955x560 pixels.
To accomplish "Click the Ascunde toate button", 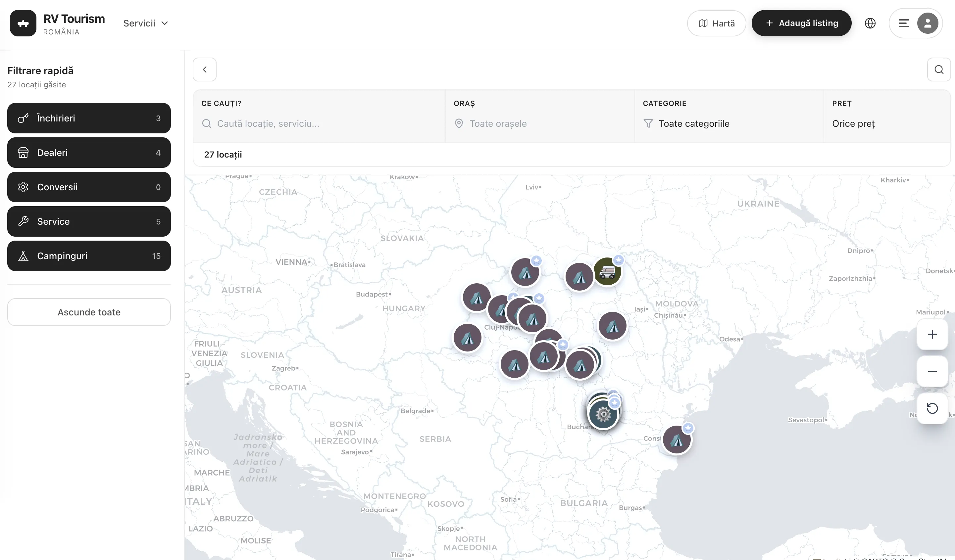I will point(89,312).
